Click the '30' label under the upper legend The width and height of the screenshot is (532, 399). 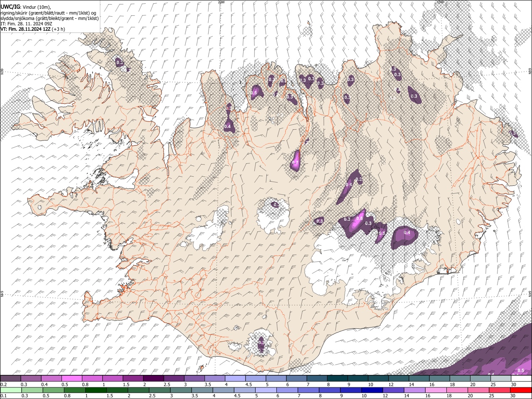(513, 384)
